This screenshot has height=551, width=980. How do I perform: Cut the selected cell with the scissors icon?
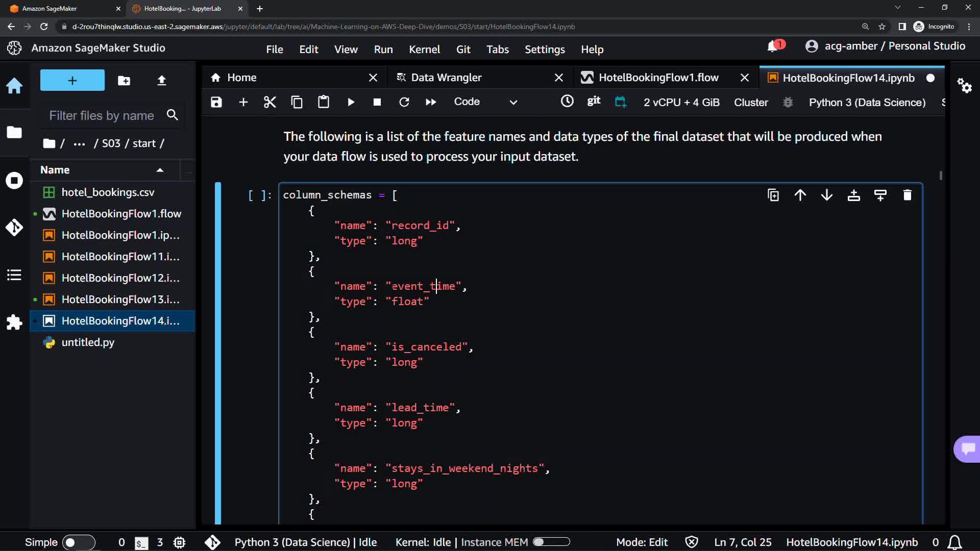[269, 102]
